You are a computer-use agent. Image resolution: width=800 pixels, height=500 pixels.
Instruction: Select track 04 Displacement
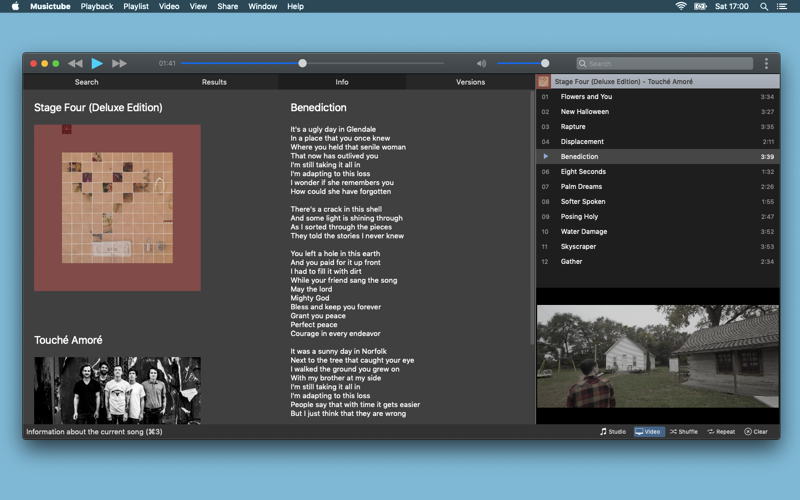click(x=658, y=141)
